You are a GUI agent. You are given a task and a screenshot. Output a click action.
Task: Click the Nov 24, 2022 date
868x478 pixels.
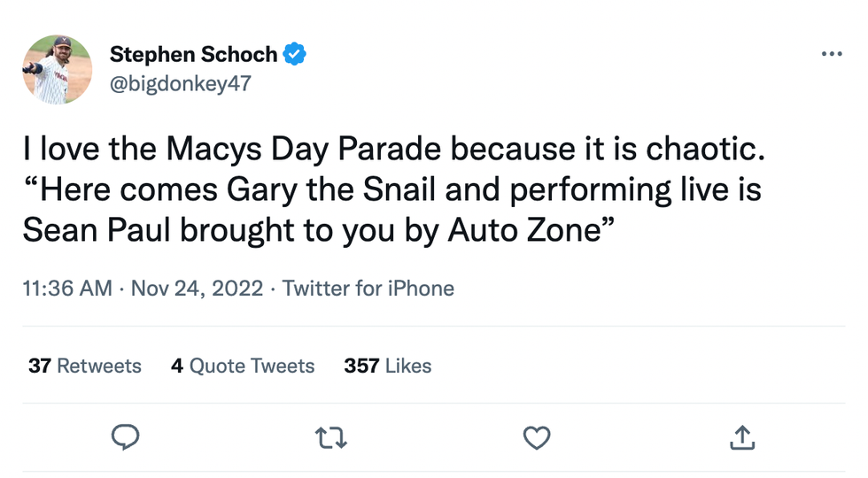[x=197, y=289]
